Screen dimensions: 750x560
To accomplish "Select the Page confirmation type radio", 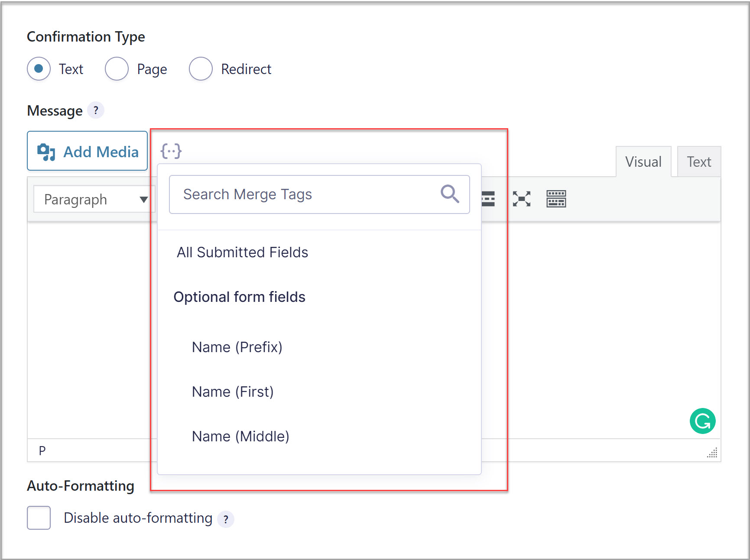I will click(117, 69).
